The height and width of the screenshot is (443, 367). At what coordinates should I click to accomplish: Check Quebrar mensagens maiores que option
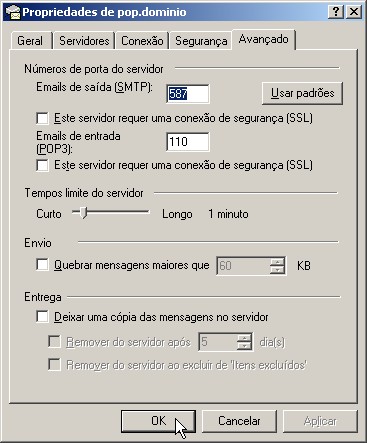click(42, 265)
